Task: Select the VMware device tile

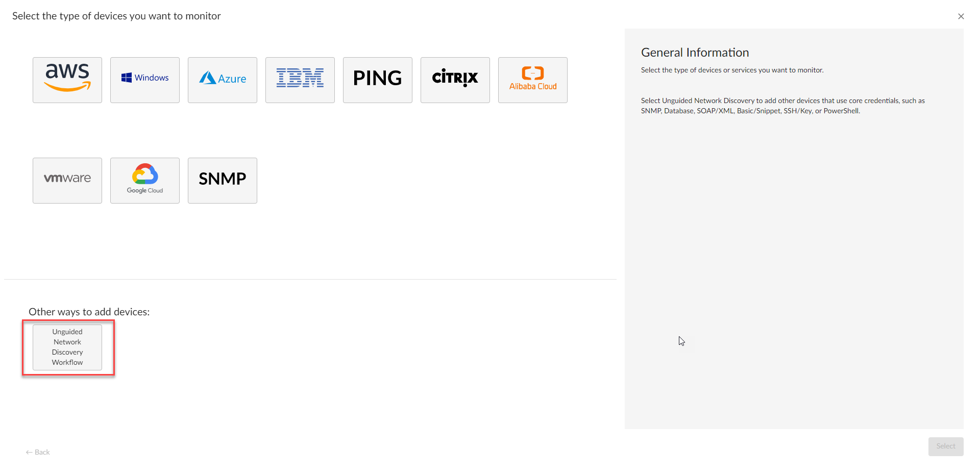Action: point(67,181)
